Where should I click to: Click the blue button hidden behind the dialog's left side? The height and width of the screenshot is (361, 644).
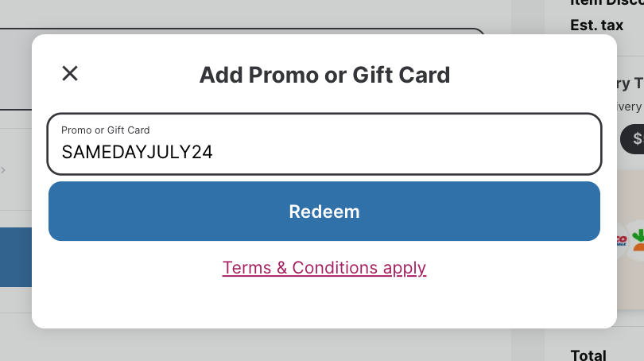[16, 257]
